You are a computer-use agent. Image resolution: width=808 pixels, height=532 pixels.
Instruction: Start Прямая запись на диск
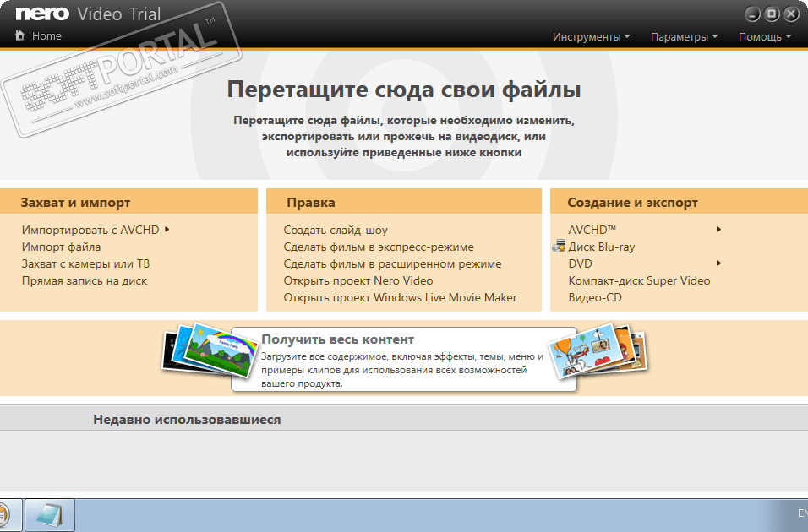coord(85,280)
